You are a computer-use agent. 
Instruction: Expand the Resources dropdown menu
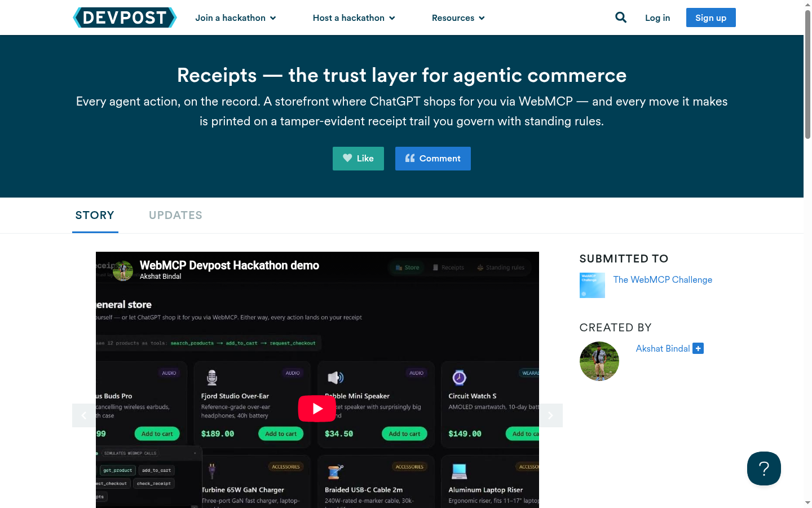(458, 18)
